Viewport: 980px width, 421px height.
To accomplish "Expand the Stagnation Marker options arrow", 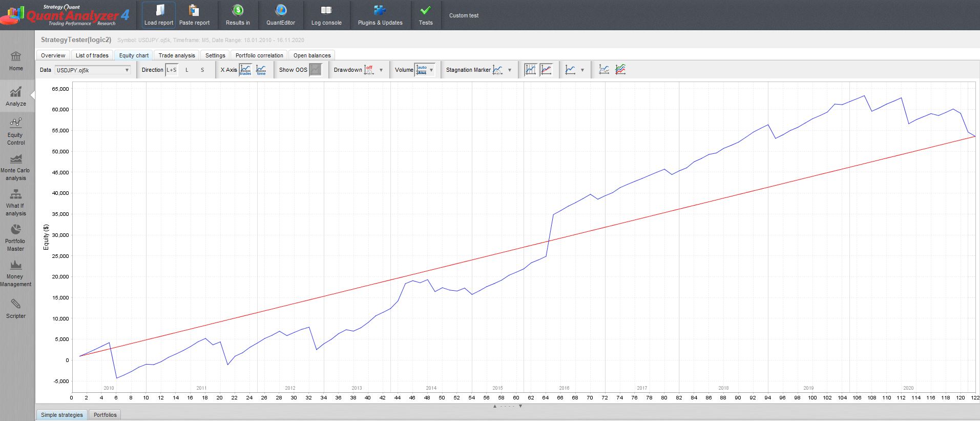I will point(510,70).
